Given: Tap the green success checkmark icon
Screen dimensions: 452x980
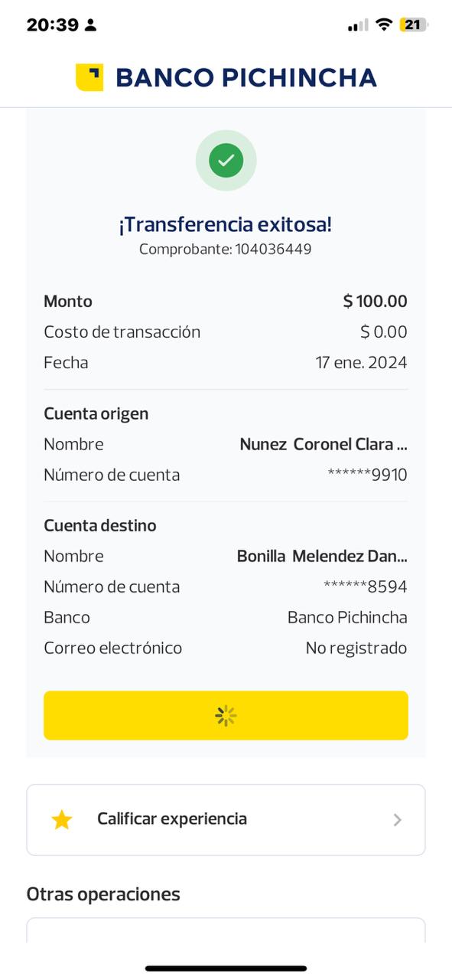Looking at the screenshot, I should [x=226, y=161].
